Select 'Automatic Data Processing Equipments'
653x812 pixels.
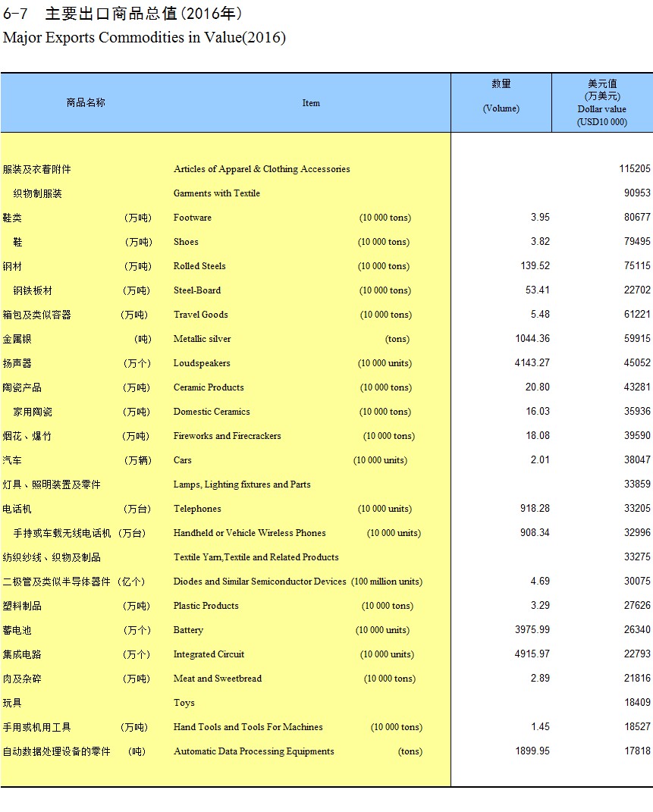coord(254,751)
